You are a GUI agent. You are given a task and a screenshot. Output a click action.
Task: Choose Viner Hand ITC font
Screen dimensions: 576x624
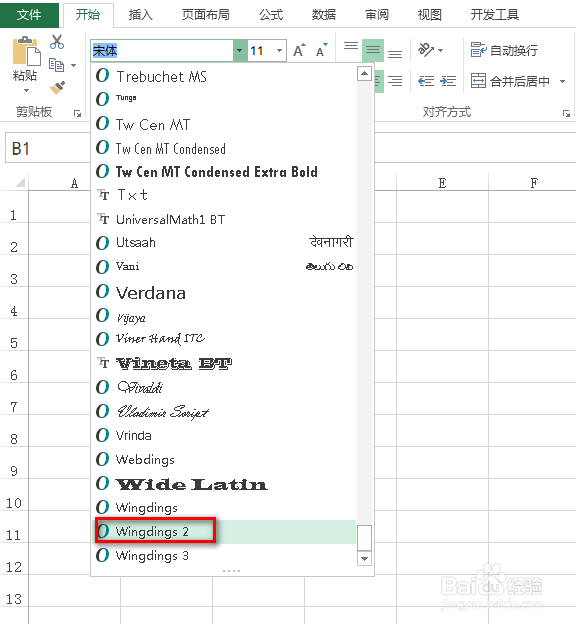point(225,339)
